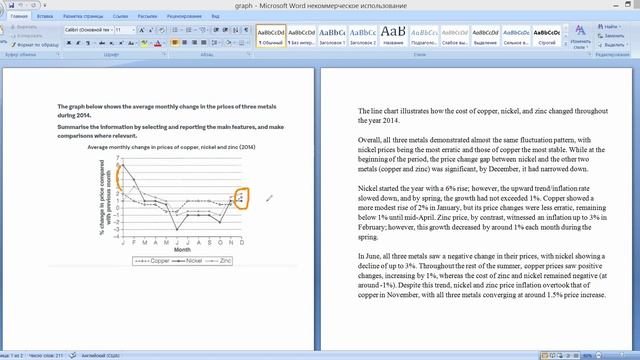Sort text icon
Screen dimensions: 640x360
[x=236, y=30]
